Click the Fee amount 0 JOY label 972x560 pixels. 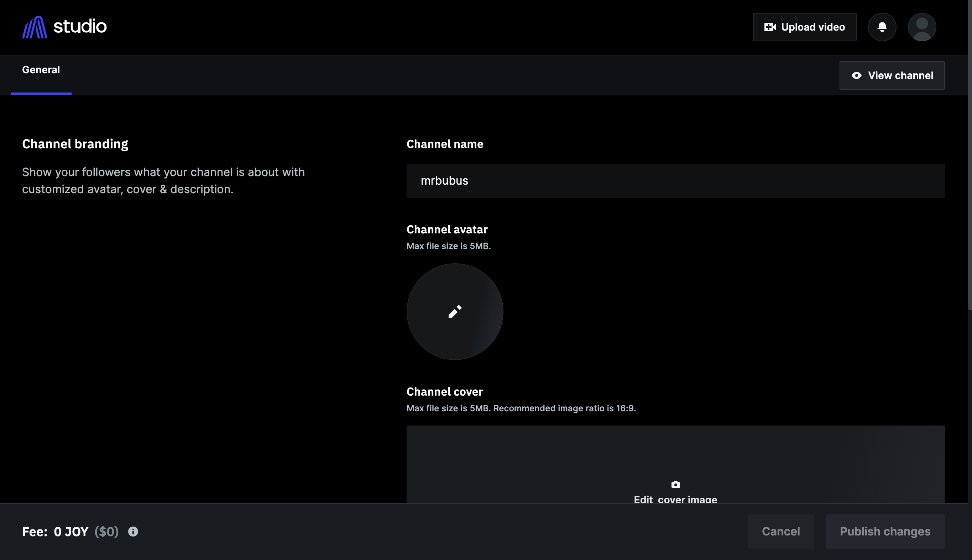coord(71,531)
